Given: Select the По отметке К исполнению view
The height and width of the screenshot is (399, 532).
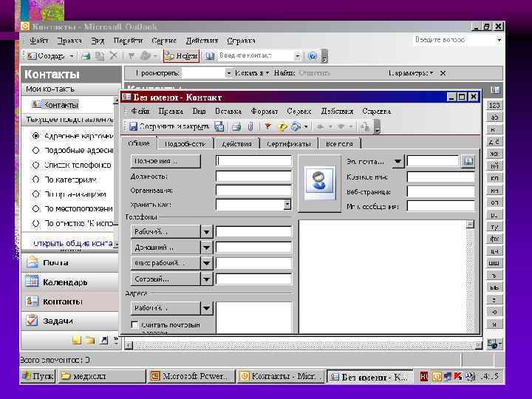Looking at the screenshot, I should (x=73, y=223).
